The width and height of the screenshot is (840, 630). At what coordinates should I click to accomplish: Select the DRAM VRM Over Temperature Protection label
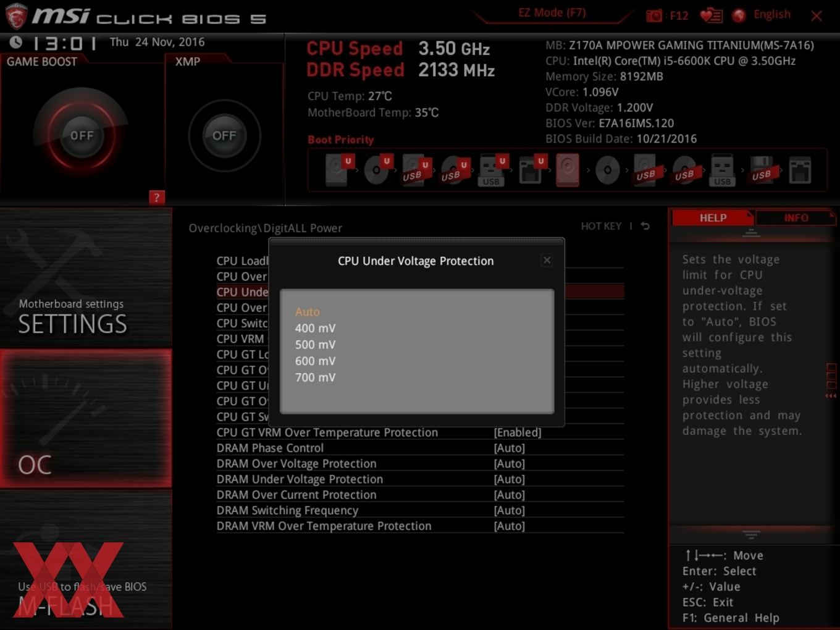tap(324, 526)
